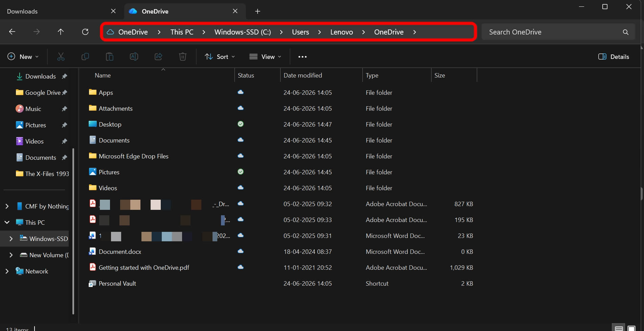This screenshot has width=644, height=331.
Task: Click OneDrive root in address bar
Action: (133, 32)
